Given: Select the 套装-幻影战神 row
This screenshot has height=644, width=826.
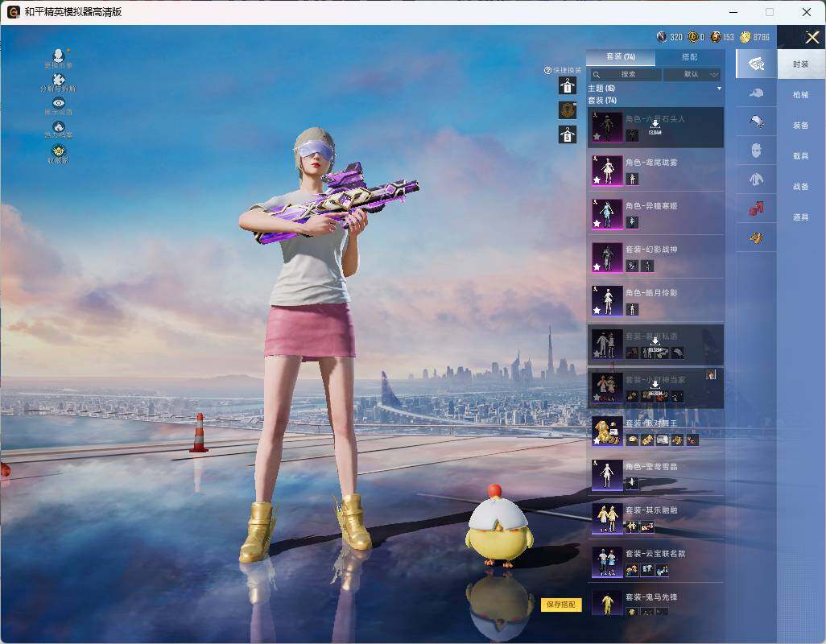Looking at the screenshot, I should coord(655,258).
